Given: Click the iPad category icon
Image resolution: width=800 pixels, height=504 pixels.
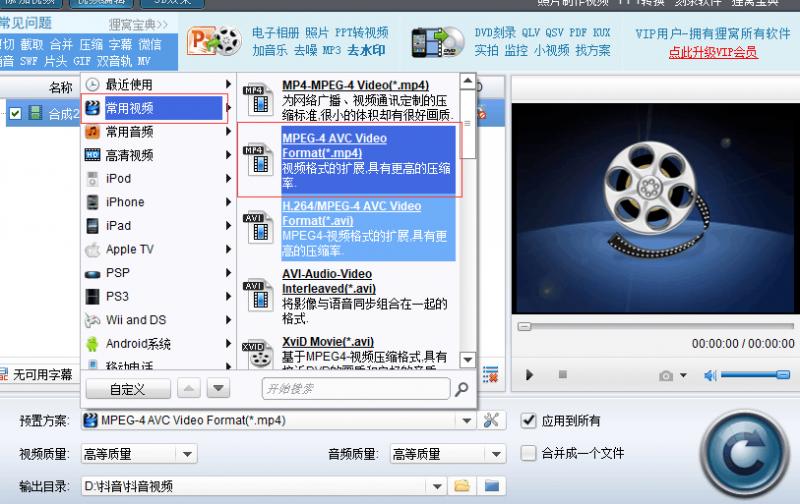Looking at the screenshot, I should coord(92,225).
